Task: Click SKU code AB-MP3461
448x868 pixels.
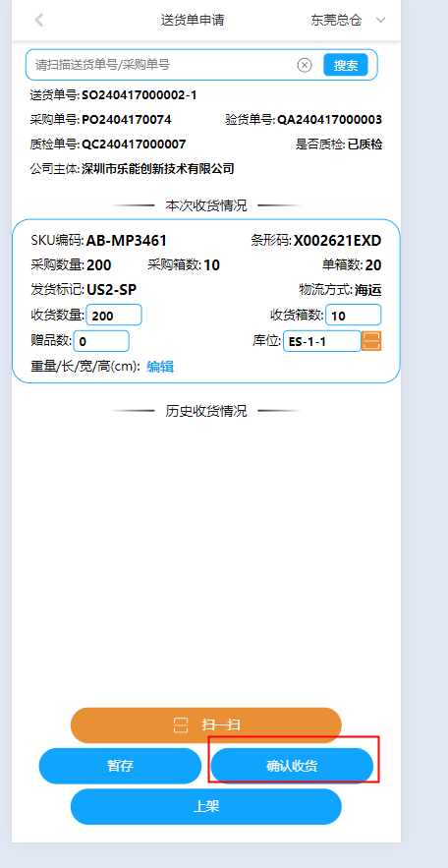Action: click(x=127, y=241)
